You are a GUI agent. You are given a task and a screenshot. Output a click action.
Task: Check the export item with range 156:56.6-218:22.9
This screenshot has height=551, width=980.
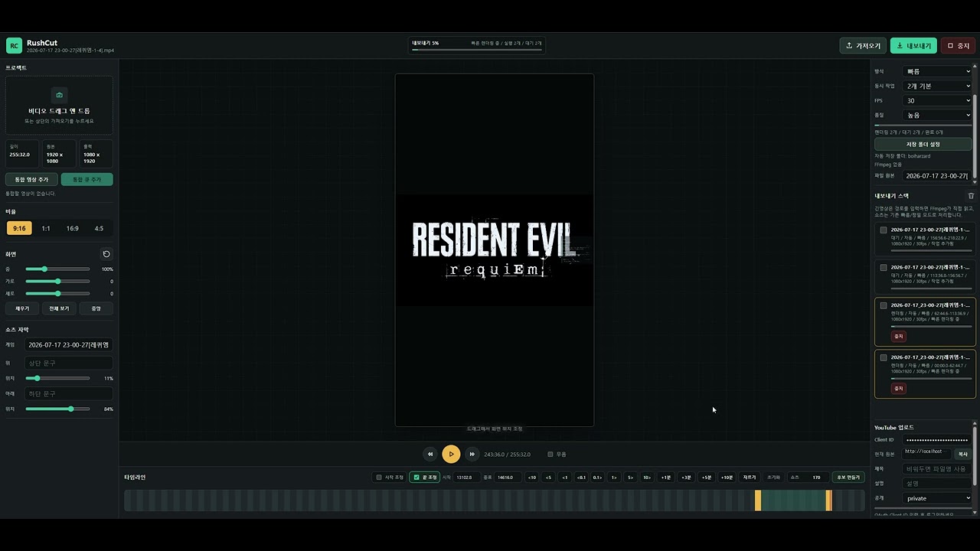pos(884,230)
